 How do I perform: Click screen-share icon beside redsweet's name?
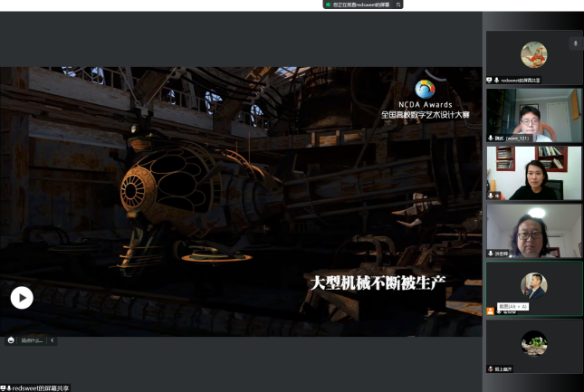(x=490, y=80)
